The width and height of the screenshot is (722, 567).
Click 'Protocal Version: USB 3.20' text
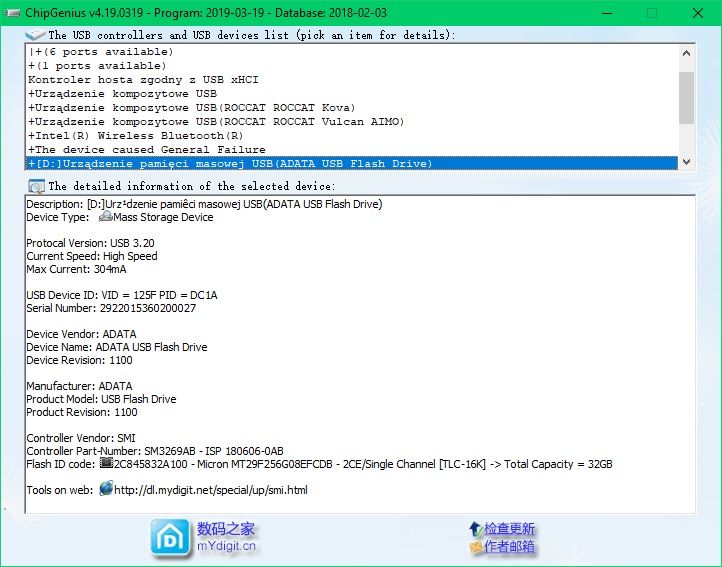pyautogui.click(x=90, y=243)
